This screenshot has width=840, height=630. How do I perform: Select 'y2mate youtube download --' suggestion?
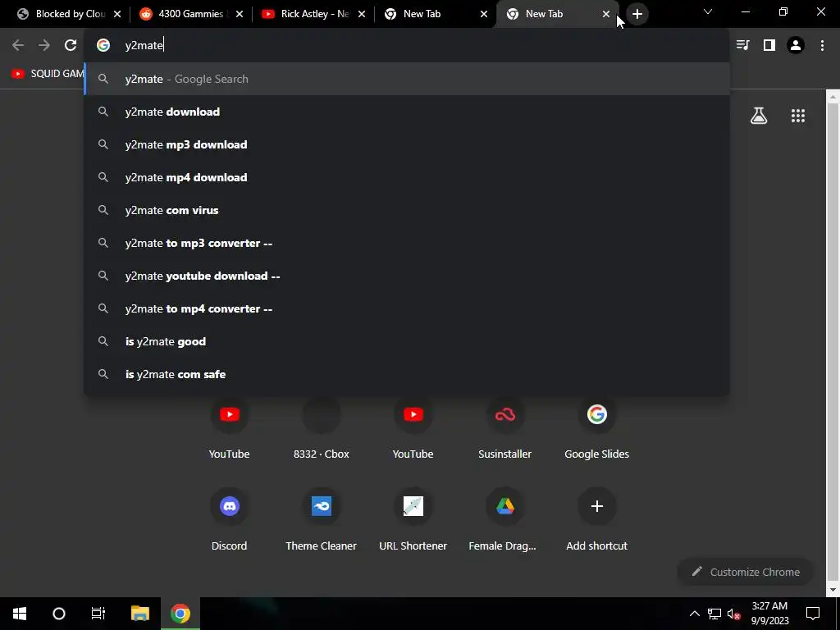[407, 276]
